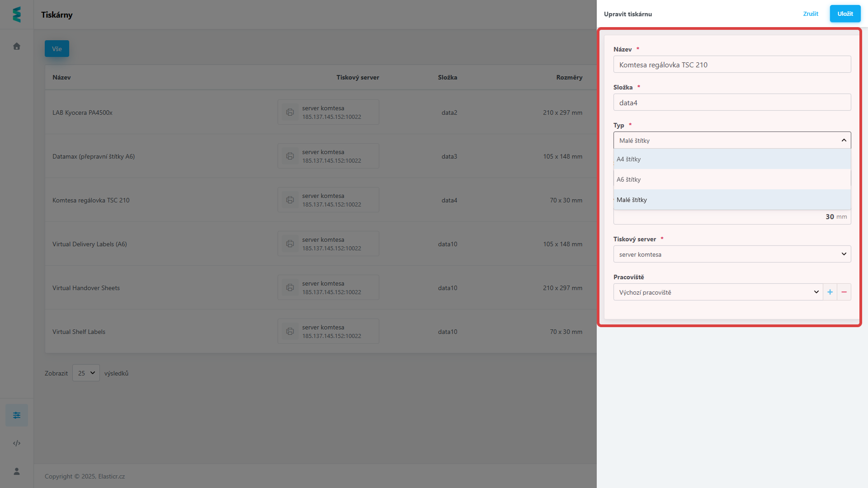
Task: Open the developer code brackets icon
Action: tap(17, 443)
